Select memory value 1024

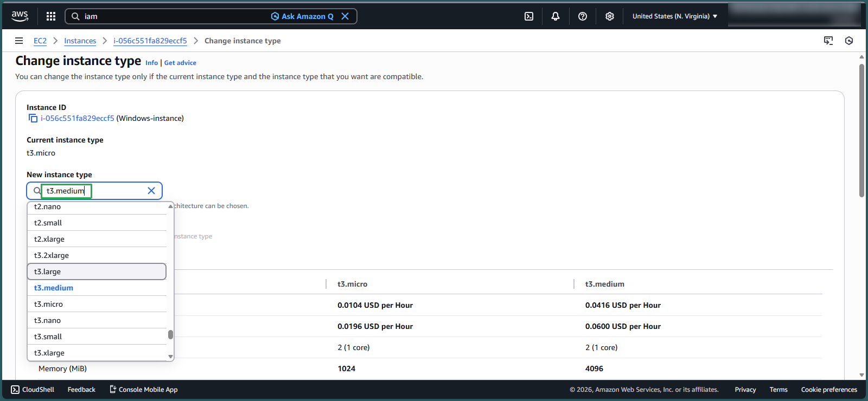[x=347, y=368]
